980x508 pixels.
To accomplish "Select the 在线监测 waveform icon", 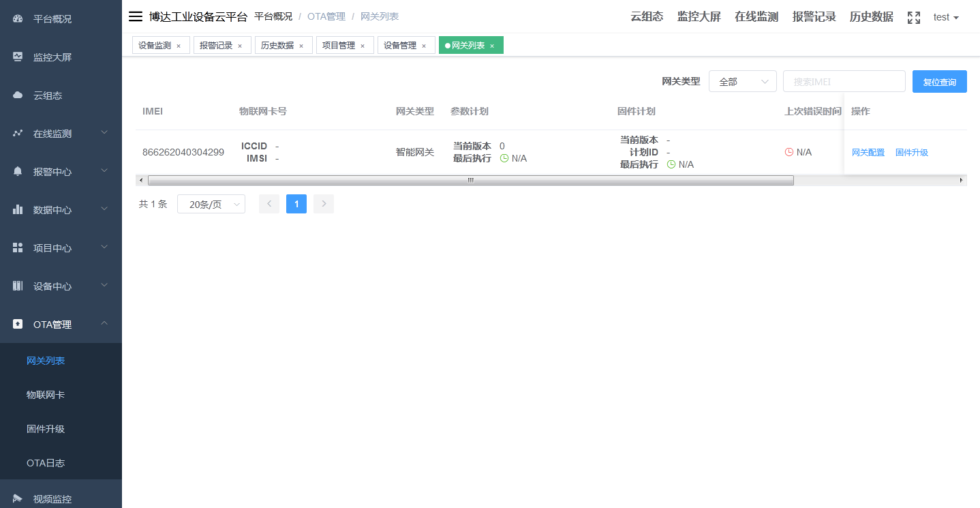I will tap(17, 133).
